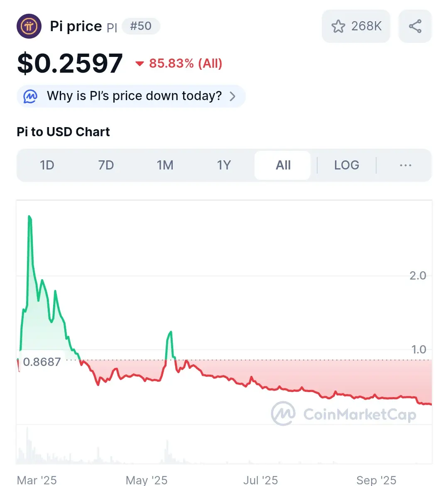This screenshot has width=448, height=486.
Task: Click the 268K watchlist count button
Action: pos(356,26)
